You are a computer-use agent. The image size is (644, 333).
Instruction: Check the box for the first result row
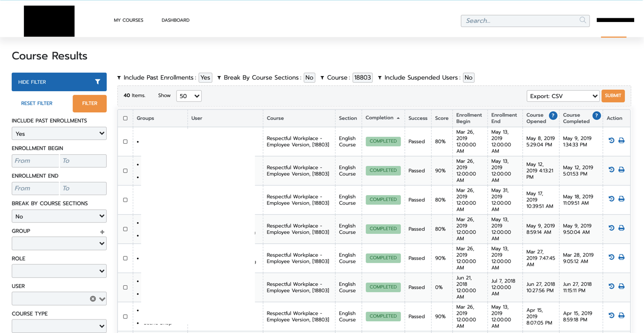click(125, 141)
